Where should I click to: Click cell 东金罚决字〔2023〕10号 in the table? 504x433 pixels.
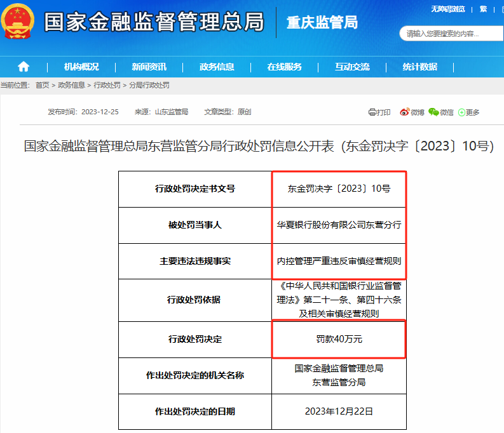(339, 189)
